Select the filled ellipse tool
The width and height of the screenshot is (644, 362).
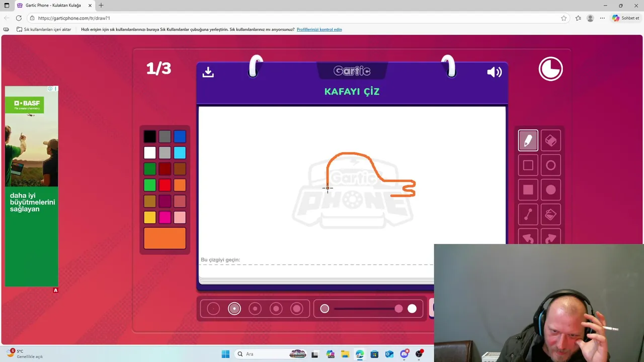point(551,190)
